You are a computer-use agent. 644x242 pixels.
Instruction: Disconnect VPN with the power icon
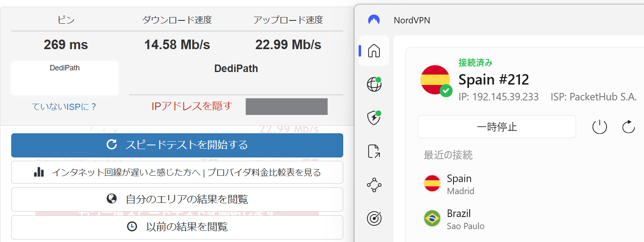[x=599, y=127]
